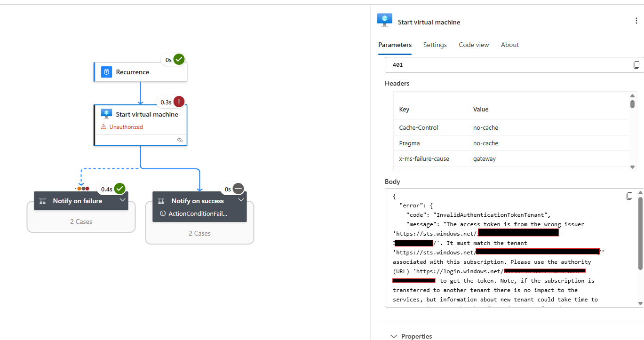The width and height of the screenshot is (644, 340).
Task: Open the About tab
Action: click(x=509, y=45)
